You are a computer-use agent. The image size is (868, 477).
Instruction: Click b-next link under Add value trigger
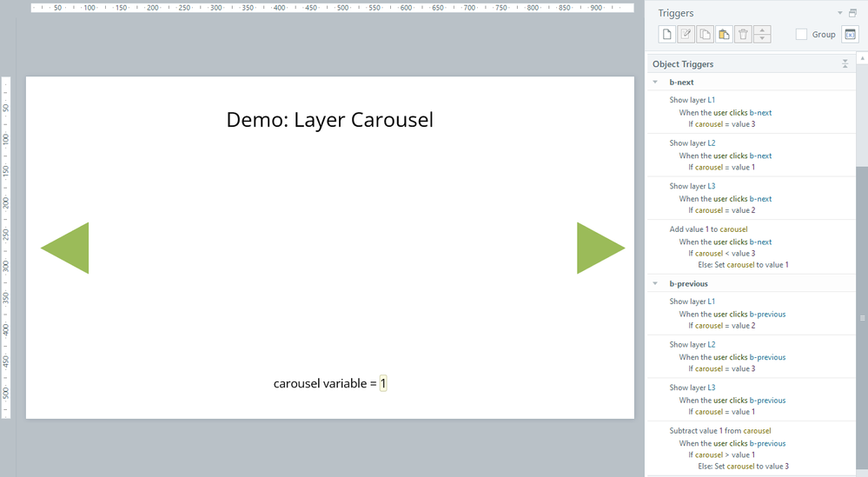coord(760,242)
